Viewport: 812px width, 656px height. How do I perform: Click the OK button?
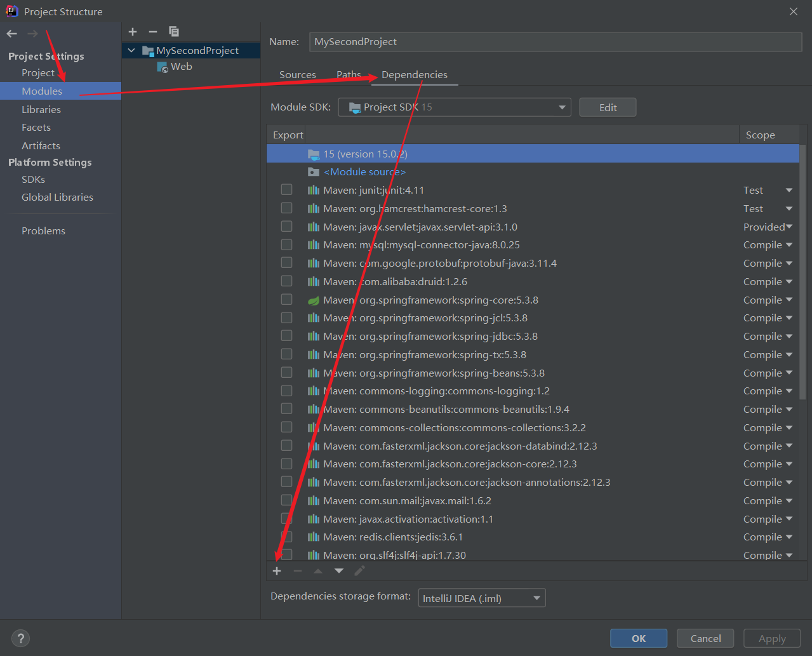pyautogui.click(x=639, y=639)
